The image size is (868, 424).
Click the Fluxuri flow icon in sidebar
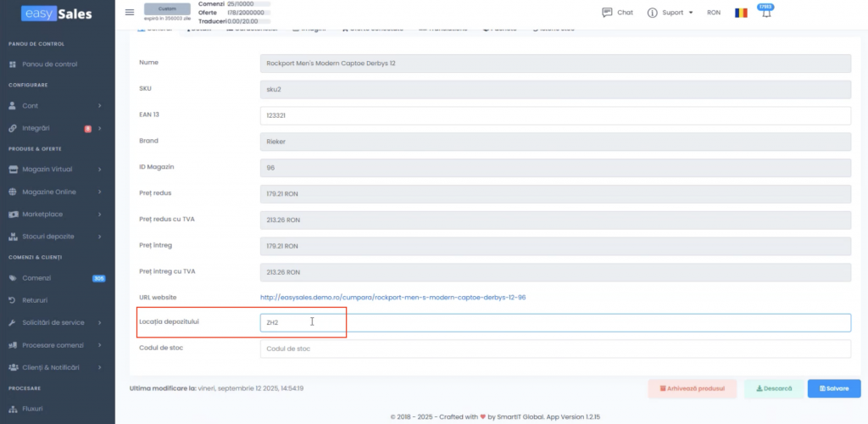pyautogui.click(x=13, y=409)
